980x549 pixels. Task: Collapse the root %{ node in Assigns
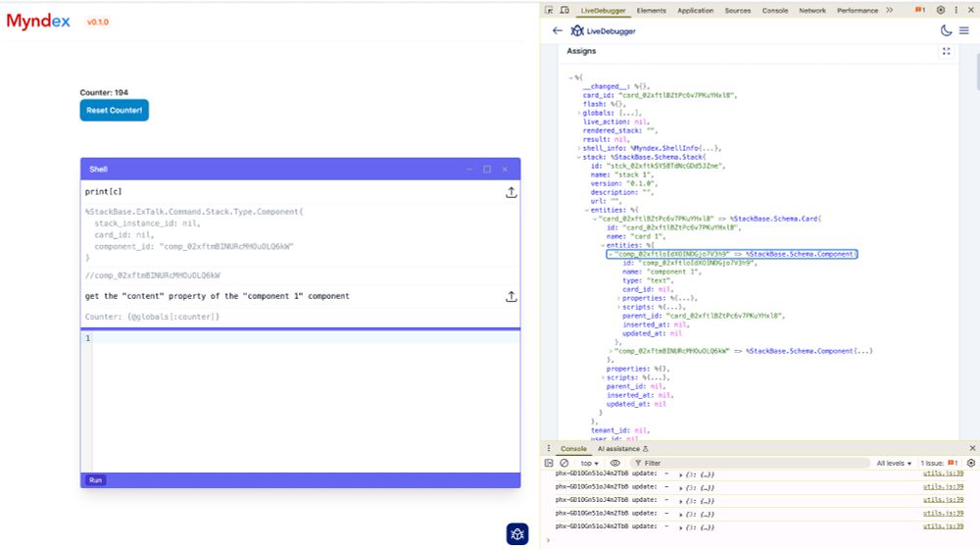pyautogui.click(x=570, y=77)
